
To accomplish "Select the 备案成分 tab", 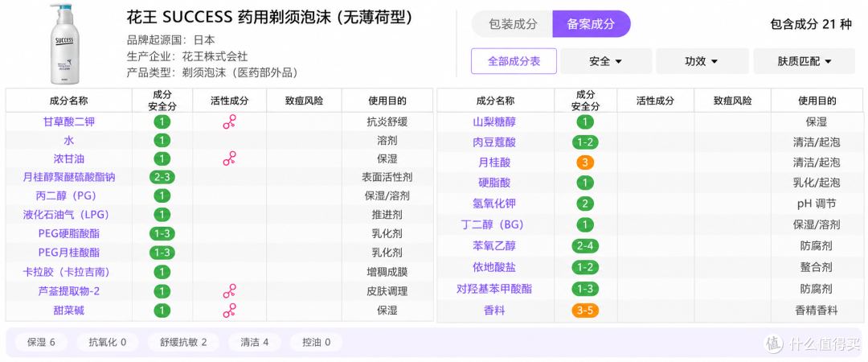I will (592, 24).
